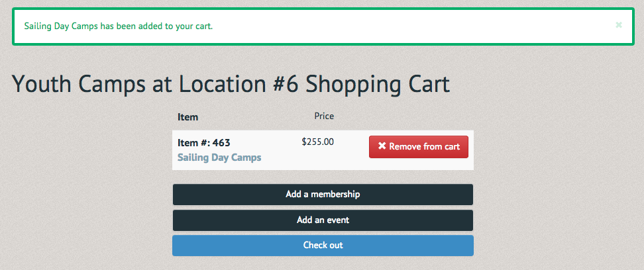Select the $255.00 price value
Image resolution: width=644 pixels, height=270 pixels.
[x=318, y=142]
